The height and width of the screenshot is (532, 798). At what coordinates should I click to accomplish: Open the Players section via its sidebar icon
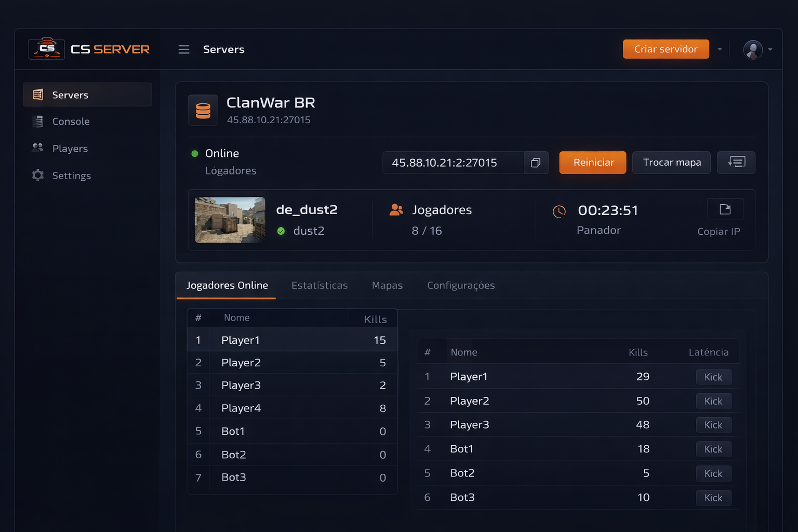37,148
